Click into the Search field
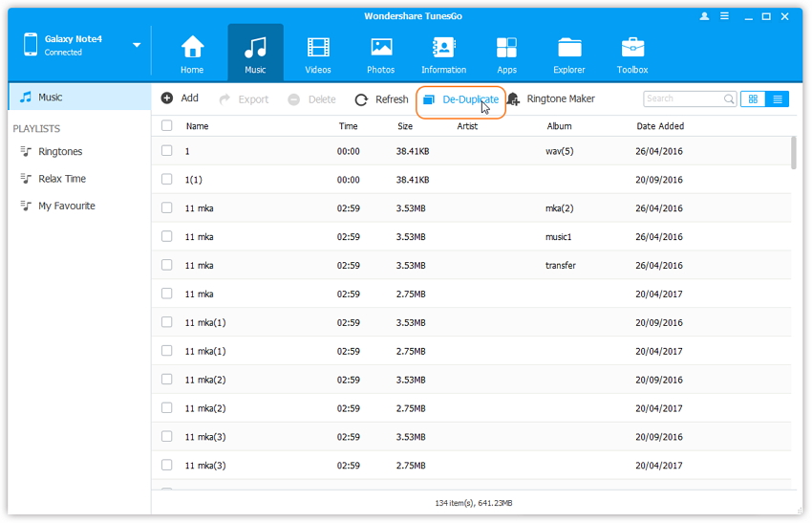 (683, 98)
